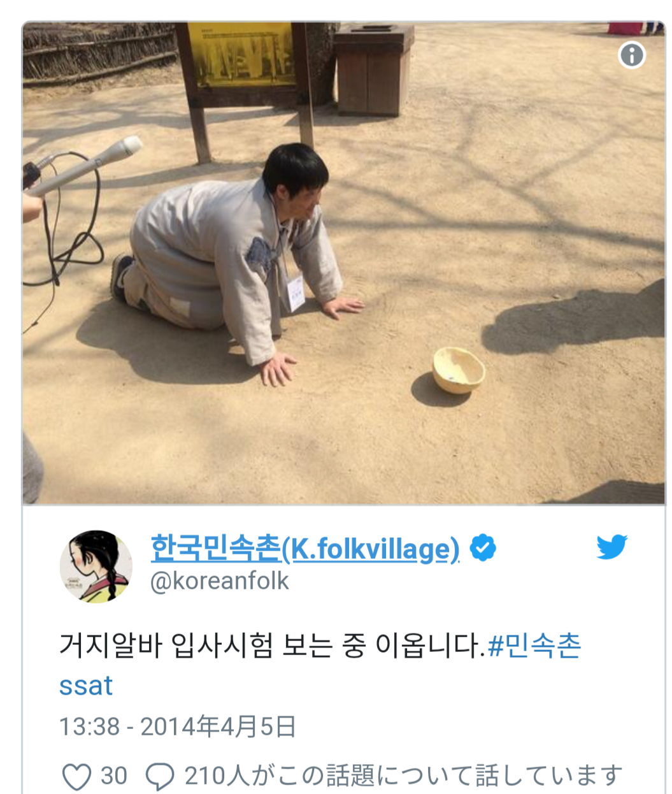Click the 'ssat' hashtag continuation text
Viewport: 672px width, 794px height.
[x=86, y=686]
